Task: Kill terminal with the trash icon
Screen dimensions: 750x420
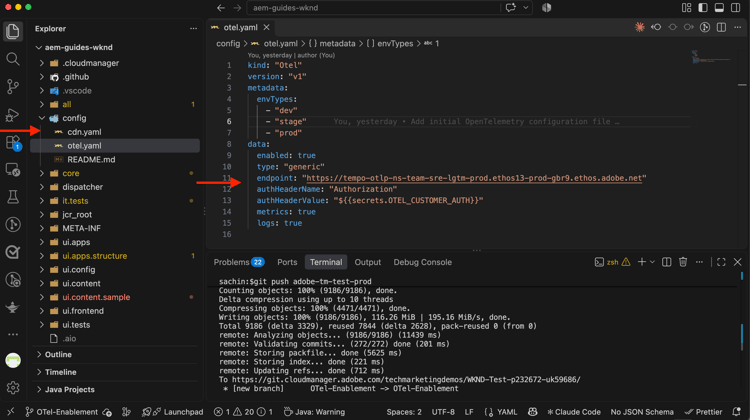Action: (x=683, y=262)
